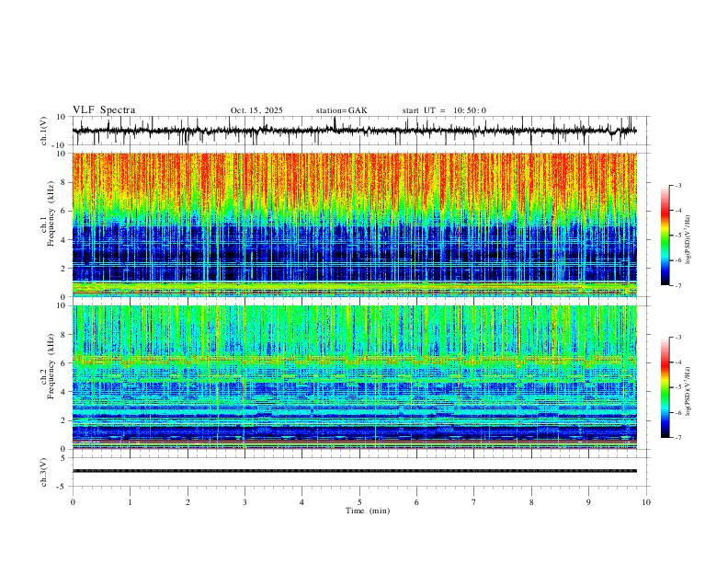Click the 'station=GAK' label

tap(341, 110)
